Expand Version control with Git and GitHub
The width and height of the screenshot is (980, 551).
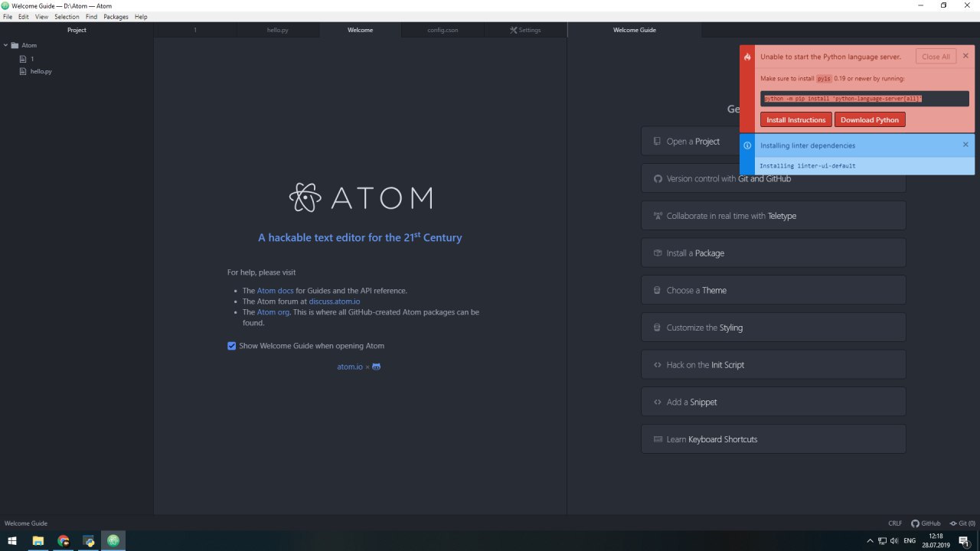point(773,178)
